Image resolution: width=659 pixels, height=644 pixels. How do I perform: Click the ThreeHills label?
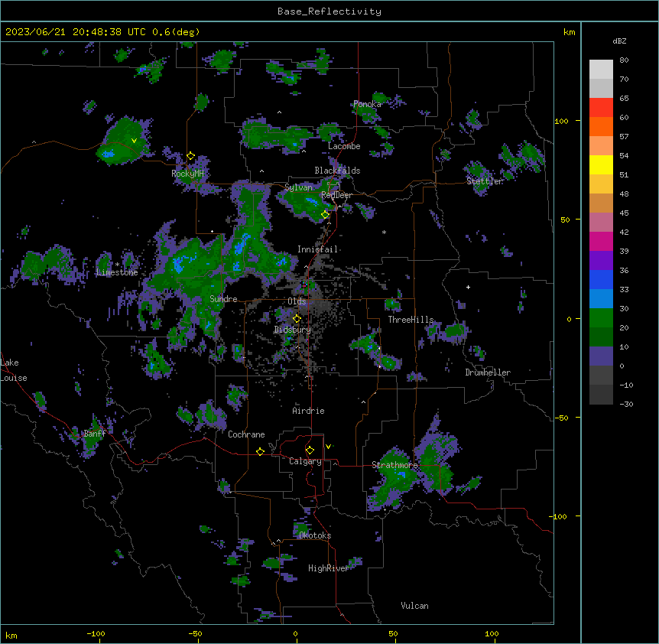(411, 320)
